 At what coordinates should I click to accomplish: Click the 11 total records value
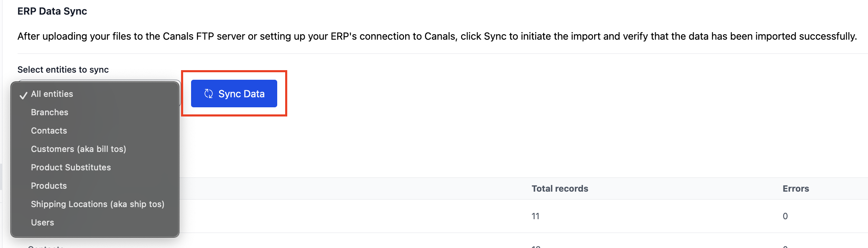[536, 216]
